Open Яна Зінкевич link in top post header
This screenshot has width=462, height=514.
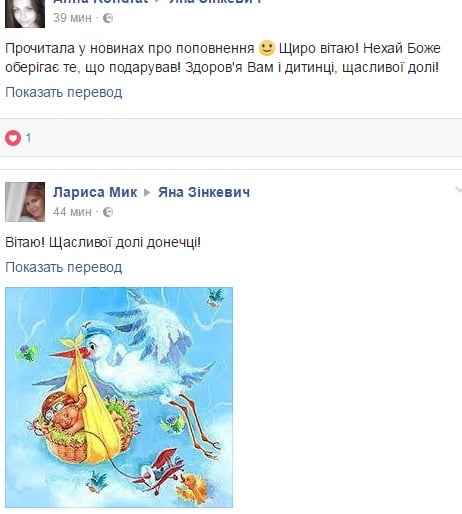(x=216, y=1)
